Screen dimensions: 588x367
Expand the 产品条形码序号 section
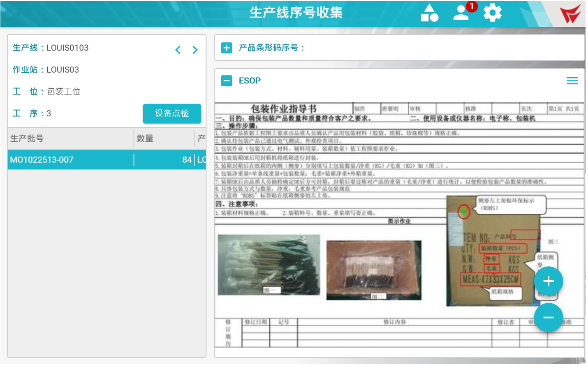point(227,48)
